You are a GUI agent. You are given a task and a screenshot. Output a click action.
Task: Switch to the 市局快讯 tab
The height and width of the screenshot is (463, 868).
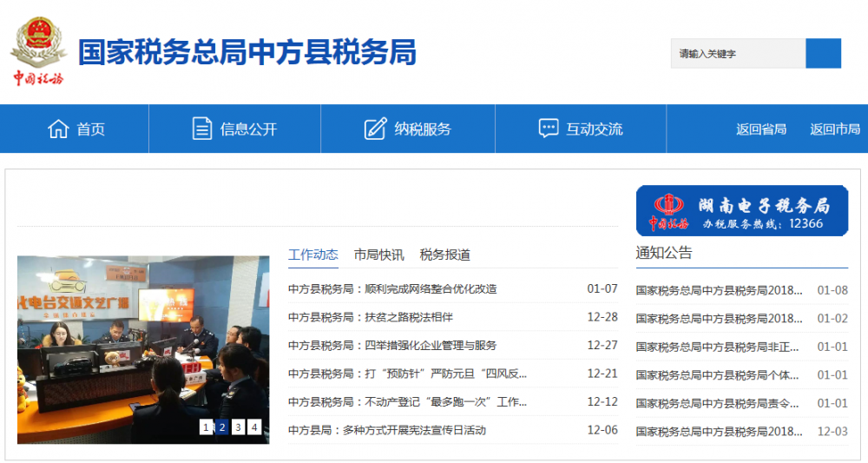point(379,255)
